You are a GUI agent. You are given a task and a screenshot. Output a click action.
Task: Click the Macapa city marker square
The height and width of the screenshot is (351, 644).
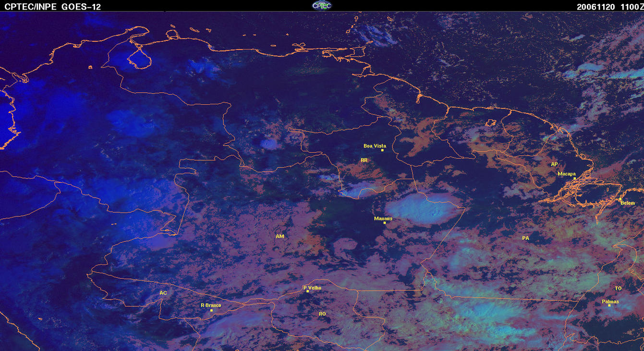[574, 178]
